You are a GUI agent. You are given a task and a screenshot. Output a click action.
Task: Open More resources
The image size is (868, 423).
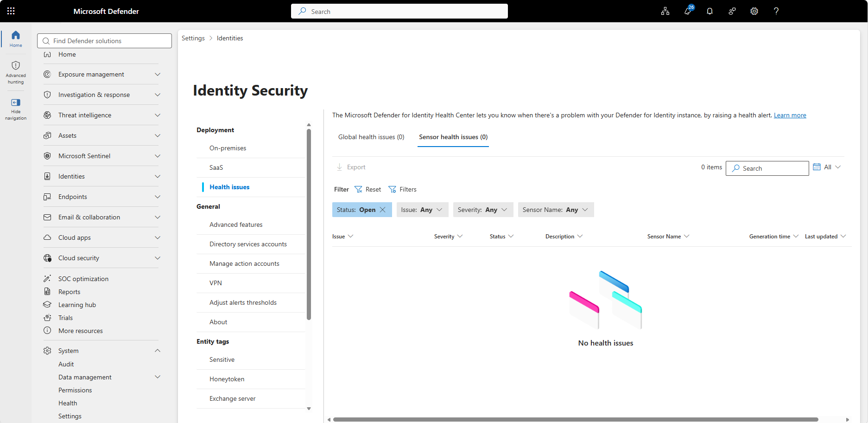coord(80,331)
